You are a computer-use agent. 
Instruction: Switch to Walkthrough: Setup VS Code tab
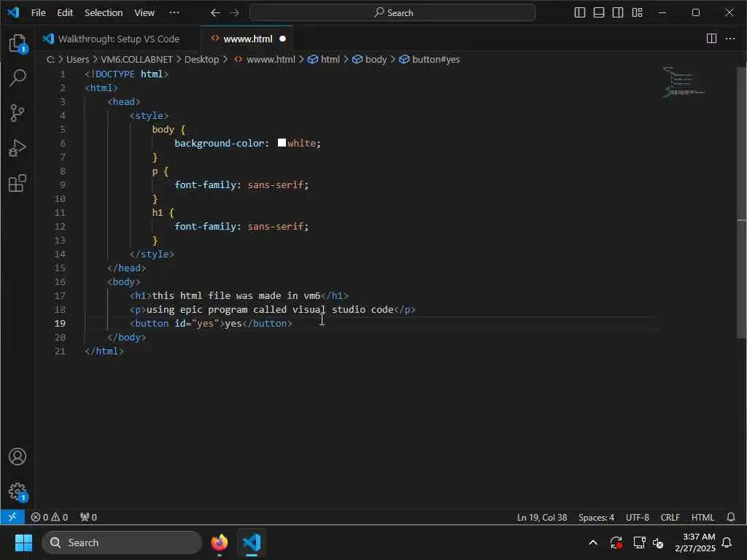[x=117, y=39]
